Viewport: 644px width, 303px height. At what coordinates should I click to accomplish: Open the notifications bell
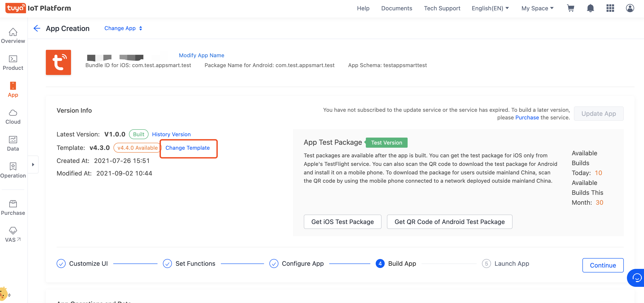coord(590,8)
